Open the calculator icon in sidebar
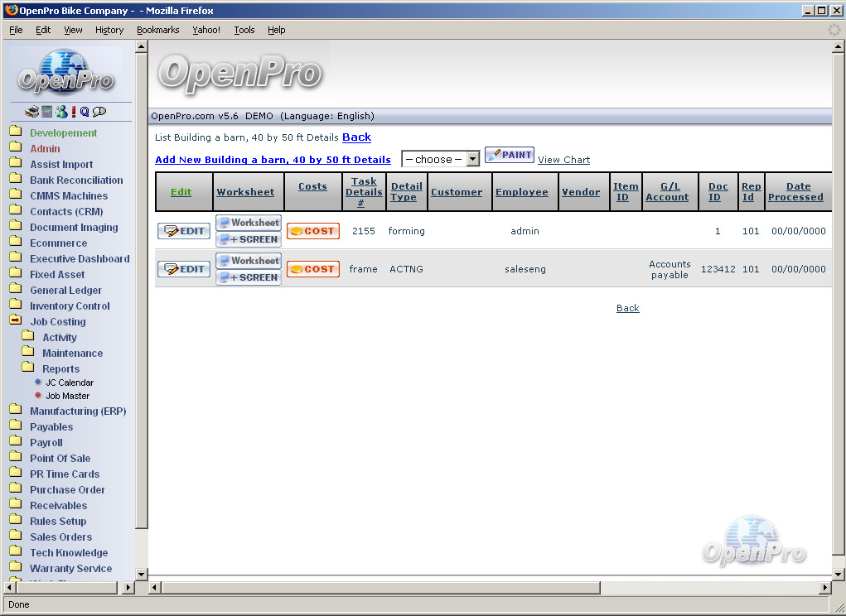This screenshot has height=616, width=846. (47, 112)
